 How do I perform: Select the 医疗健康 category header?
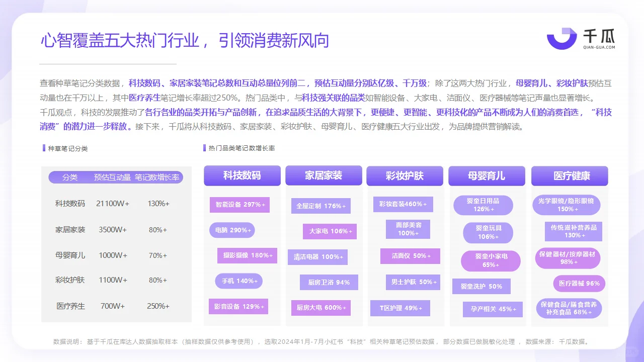click(570, 176)
